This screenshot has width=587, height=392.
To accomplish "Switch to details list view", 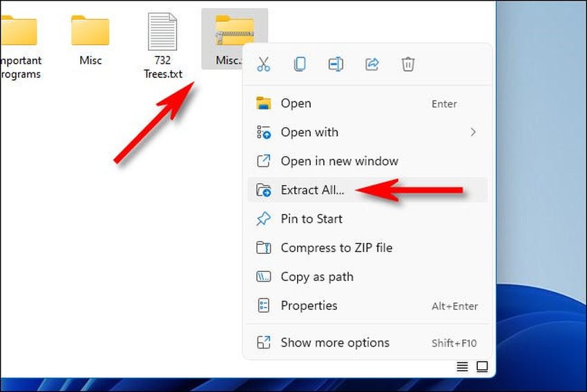I will click(462, 366).
